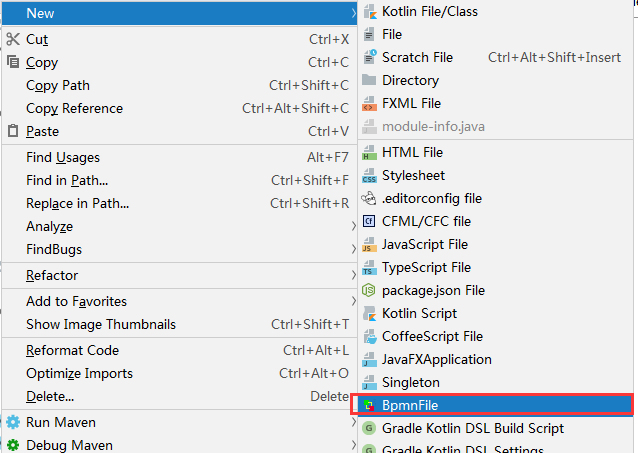Screen dimensions: 638x453
Task: Create a new Scratch File
Action: coord(496,57)
